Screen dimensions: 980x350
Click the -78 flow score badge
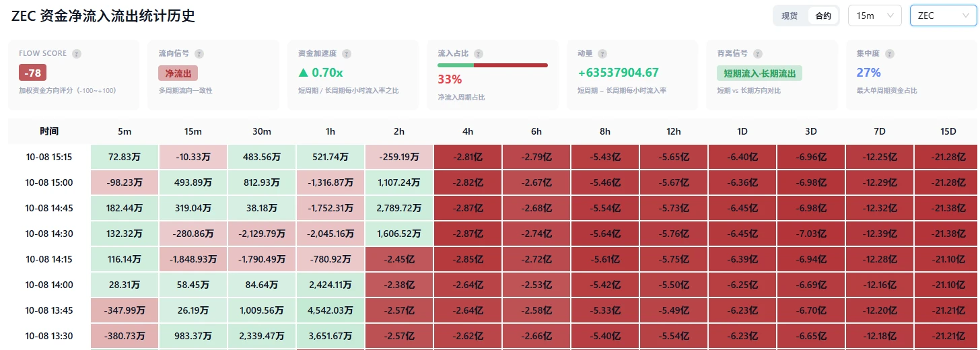pos(32,73)
